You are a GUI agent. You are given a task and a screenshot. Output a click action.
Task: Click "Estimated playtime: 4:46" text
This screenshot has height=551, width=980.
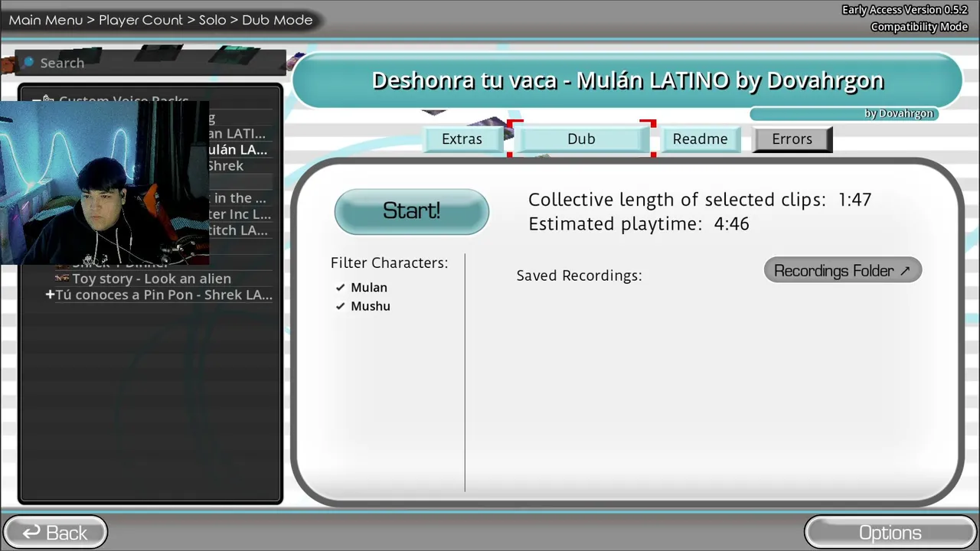[x=639, y=224]
